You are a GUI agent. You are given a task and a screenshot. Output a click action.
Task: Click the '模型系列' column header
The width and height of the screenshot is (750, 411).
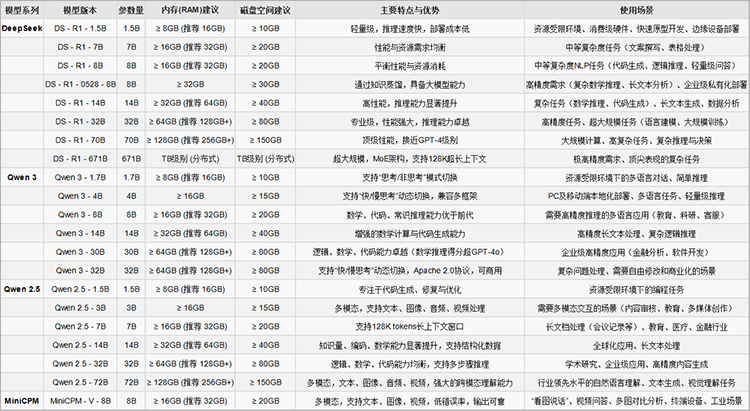[x=22, y=10]
